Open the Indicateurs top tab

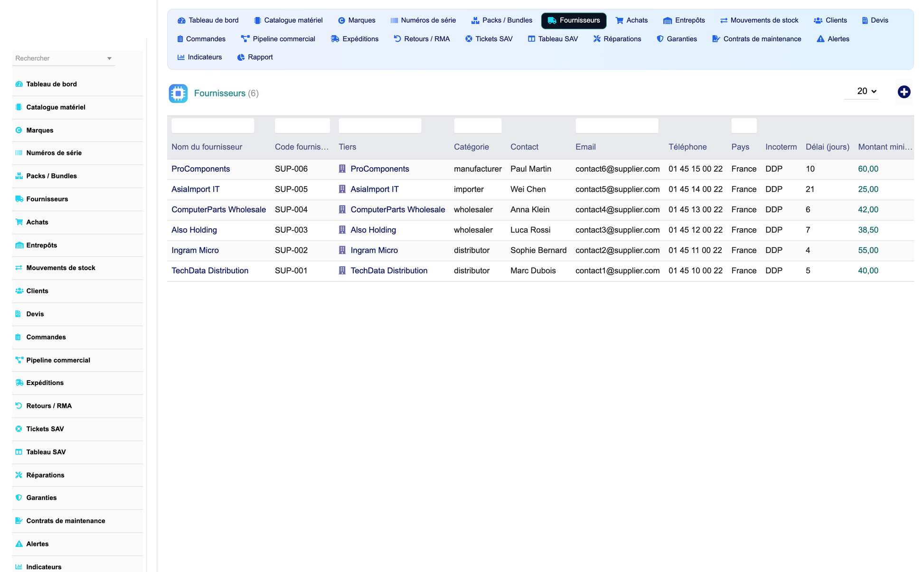199,57
